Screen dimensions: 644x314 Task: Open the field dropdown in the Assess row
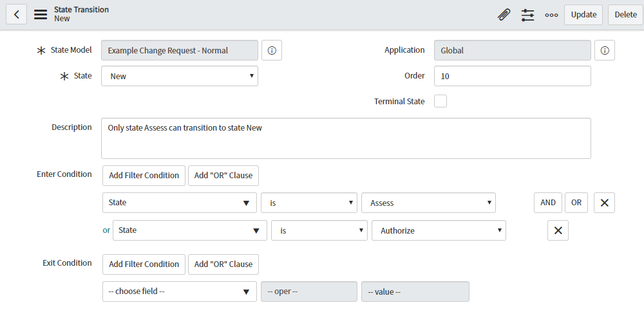pos(180,203)
